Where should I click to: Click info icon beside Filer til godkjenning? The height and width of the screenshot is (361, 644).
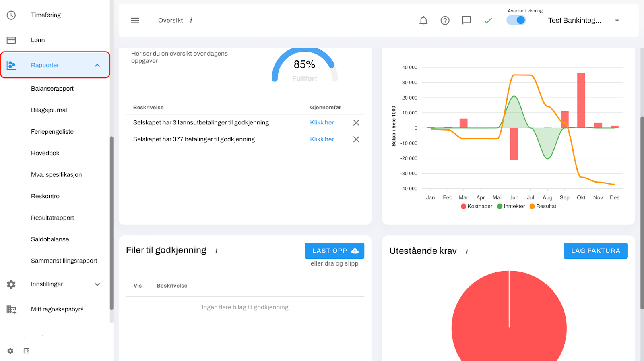tap(217, 251)
